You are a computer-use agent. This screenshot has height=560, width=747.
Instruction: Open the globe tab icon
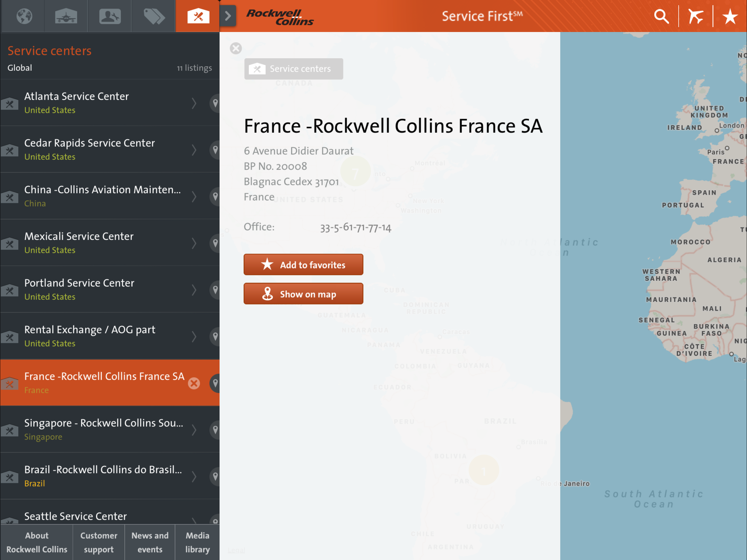tap(24, 16)
